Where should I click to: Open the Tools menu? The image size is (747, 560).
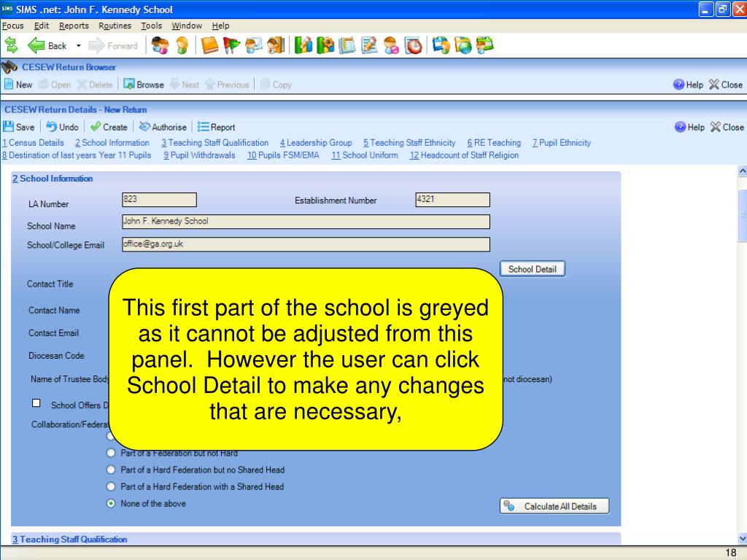152,26
